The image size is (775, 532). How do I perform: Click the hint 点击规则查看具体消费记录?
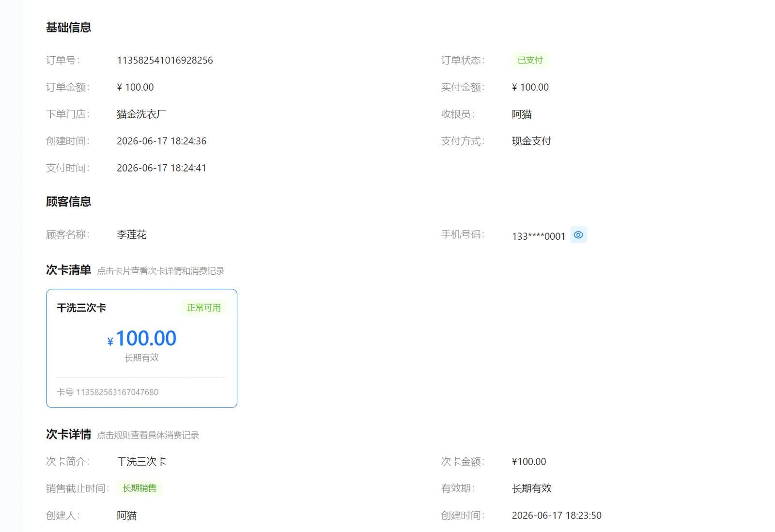pos(148,435)
